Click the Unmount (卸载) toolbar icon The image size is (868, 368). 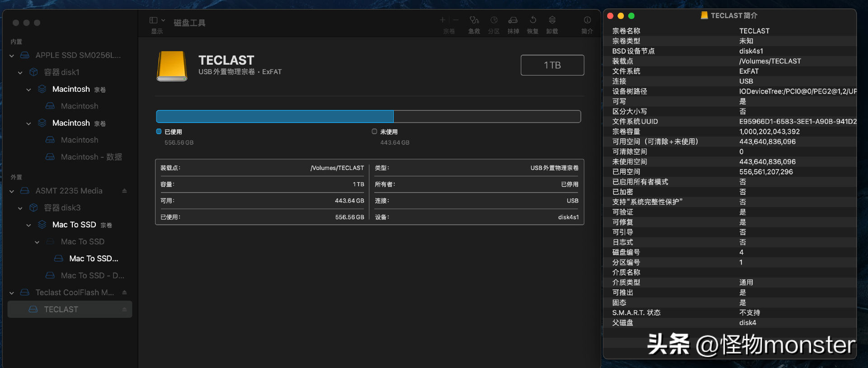[x=552, y=20]
